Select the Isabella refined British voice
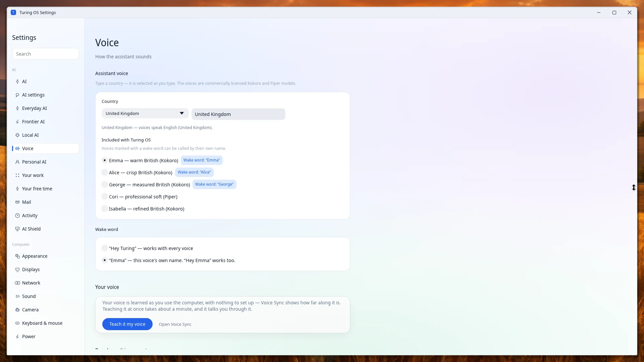Image resolution: width=644 pixels, height=362 pixels. 143,209
